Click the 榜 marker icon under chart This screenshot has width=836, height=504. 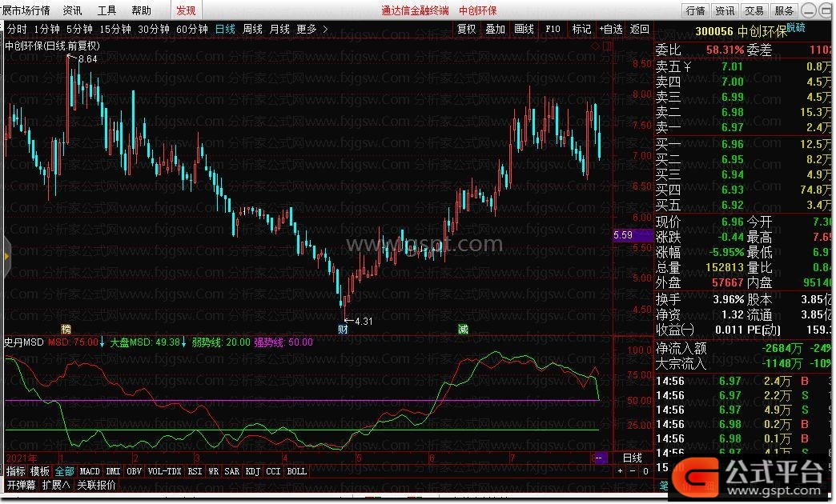coord(66,329)
